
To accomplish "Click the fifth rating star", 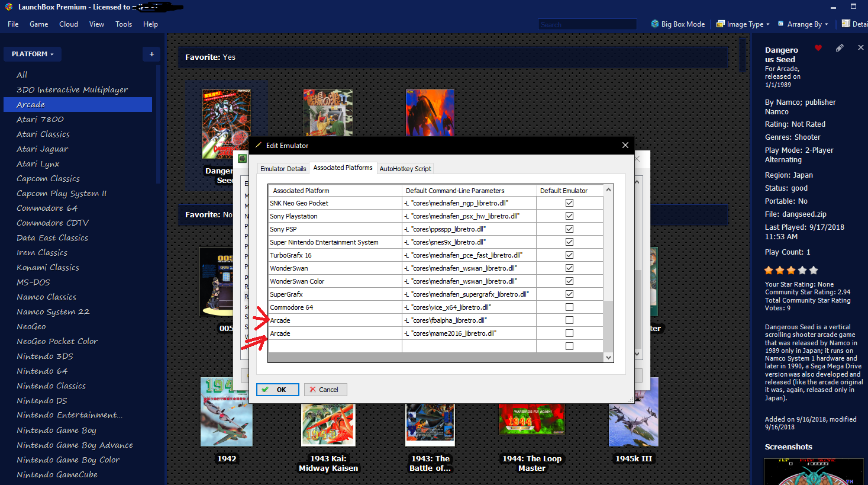I will tap(814, 270).
